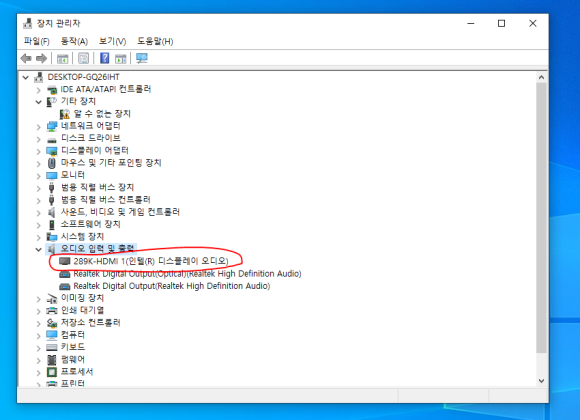Open the 보기(V) menu
Viewport: 580px width, 420px height.
point(112,41)
